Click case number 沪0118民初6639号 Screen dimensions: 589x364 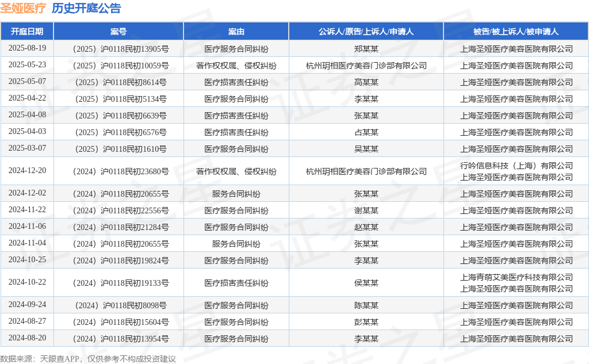tap(135, 116)
